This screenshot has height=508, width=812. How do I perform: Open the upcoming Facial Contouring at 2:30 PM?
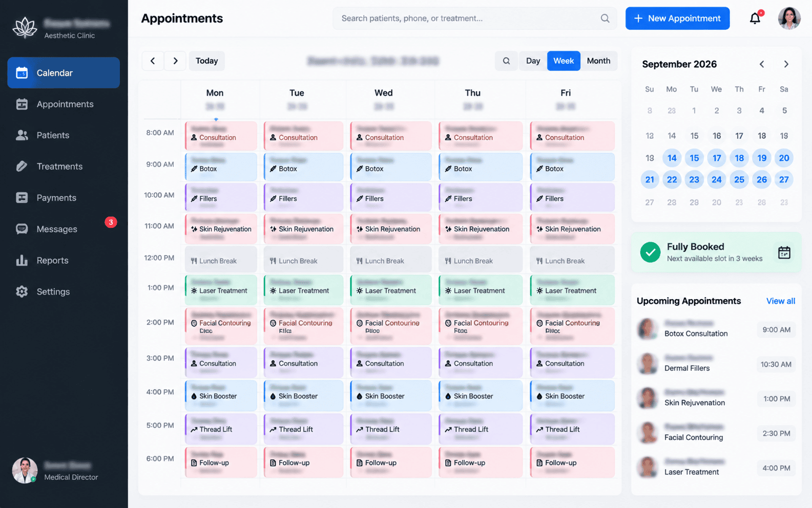(x=716, y=433)
